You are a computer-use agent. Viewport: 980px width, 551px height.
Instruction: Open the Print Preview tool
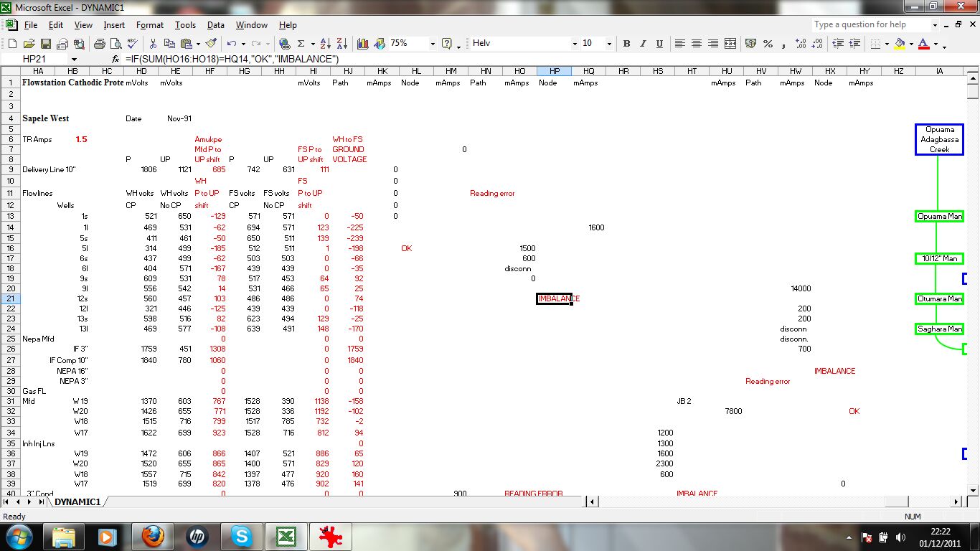[x=115, y=44]
